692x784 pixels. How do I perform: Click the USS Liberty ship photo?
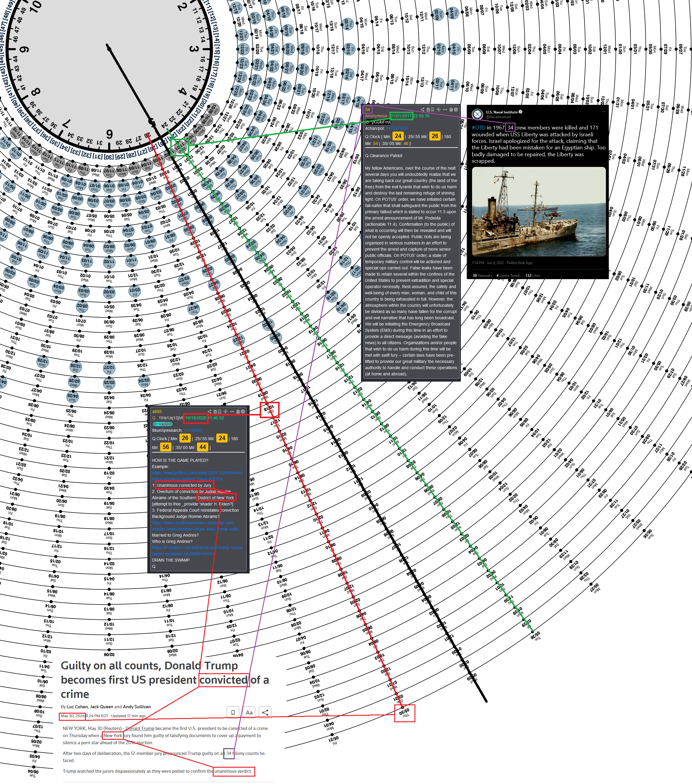click(539, 212)
